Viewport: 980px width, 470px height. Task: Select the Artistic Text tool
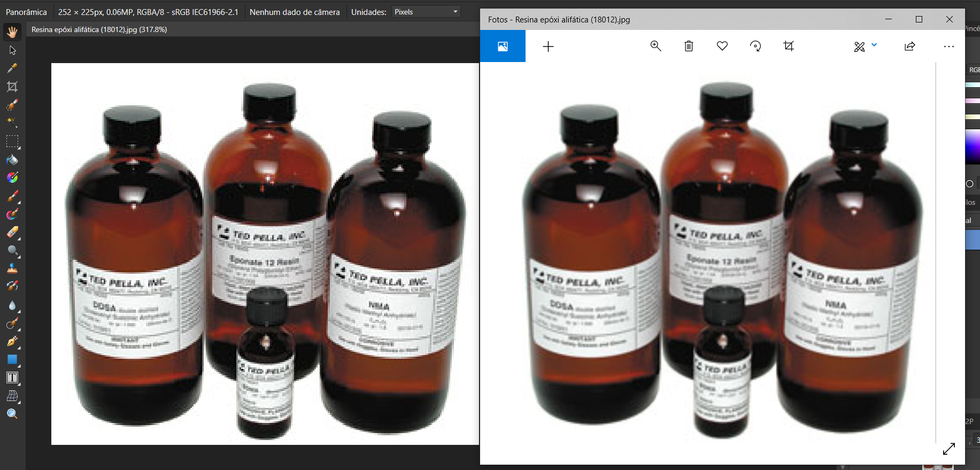[12, 377]
